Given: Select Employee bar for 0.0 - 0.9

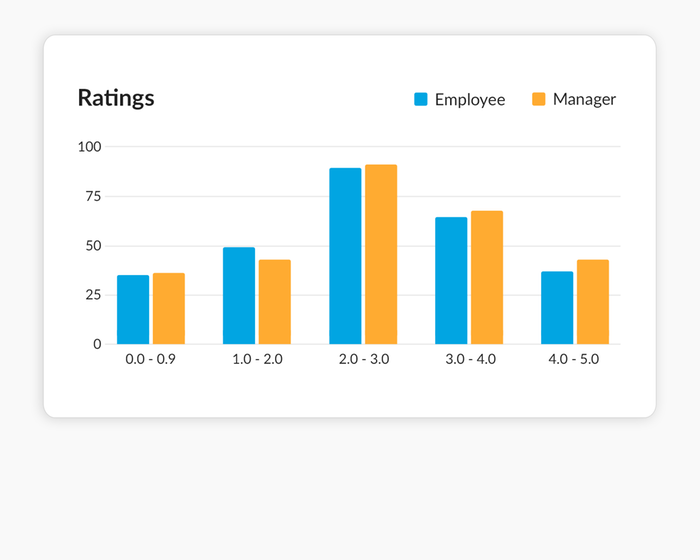Looking at the screenshot, I should tap(133, 310).
